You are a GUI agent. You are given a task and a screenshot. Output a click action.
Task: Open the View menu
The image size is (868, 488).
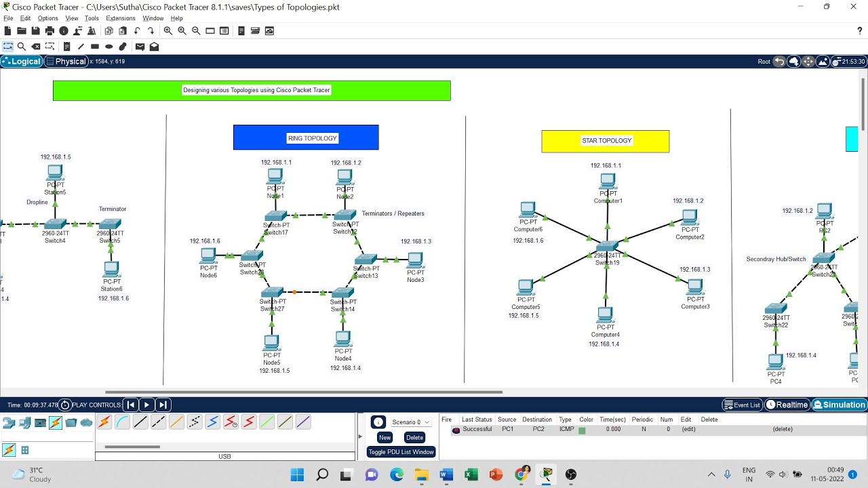click(71, 18)
